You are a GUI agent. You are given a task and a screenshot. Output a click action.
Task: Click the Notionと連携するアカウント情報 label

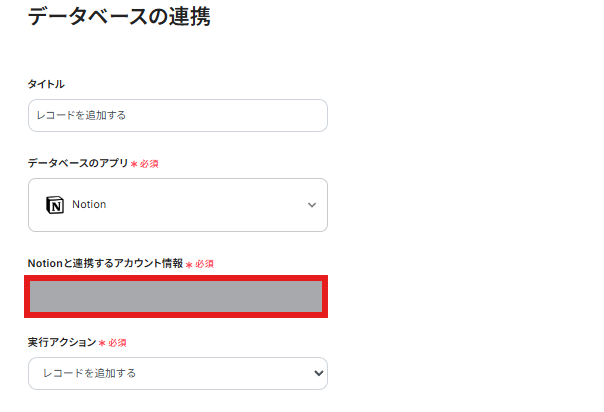[x=105, y=263]
